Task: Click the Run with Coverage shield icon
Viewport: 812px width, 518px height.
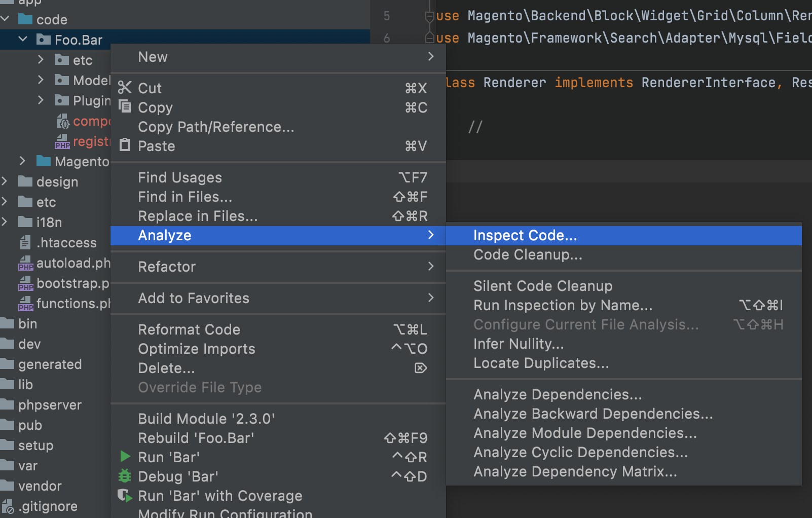Action: click(125, 495)
